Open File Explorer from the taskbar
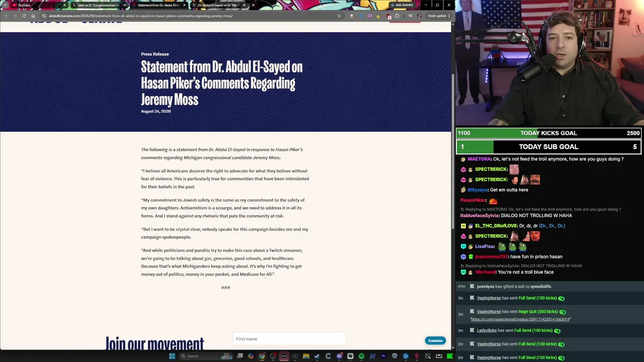Image resolution: width=644 pixels, height=362 pixels. point(306,356)
